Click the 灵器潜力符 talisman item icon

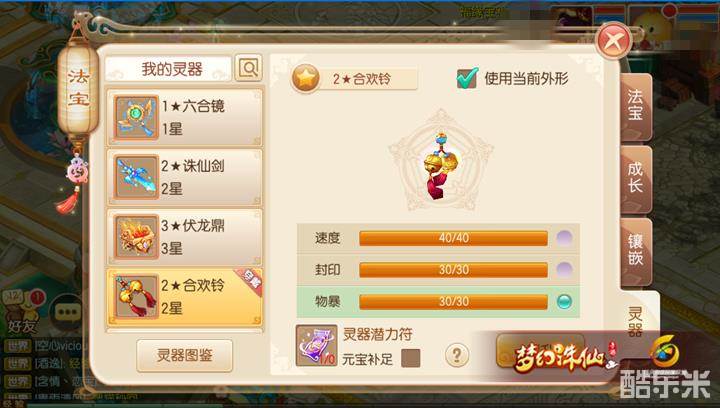pos(316,346)
